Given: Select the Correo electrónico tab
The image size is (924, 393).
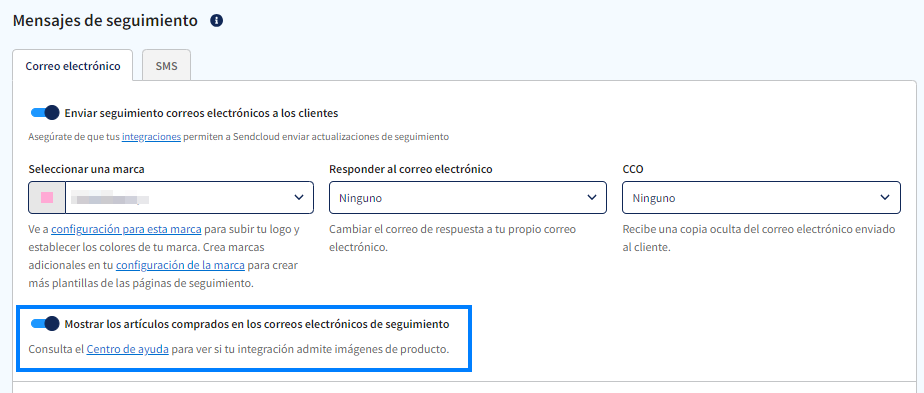Looking at the screenshot, I should coord(73,66).
